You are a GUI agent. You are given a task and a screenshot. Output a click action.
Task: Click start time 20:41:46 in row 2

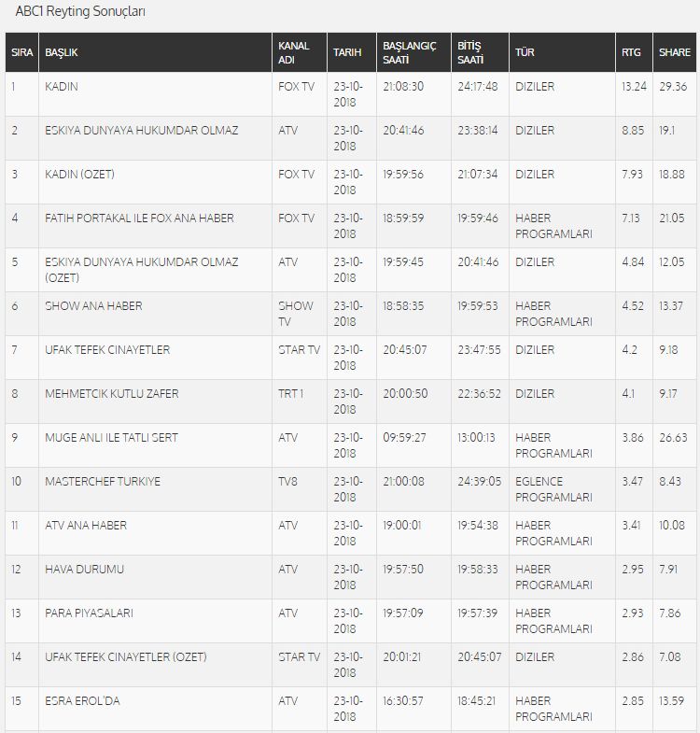point(404,131)
